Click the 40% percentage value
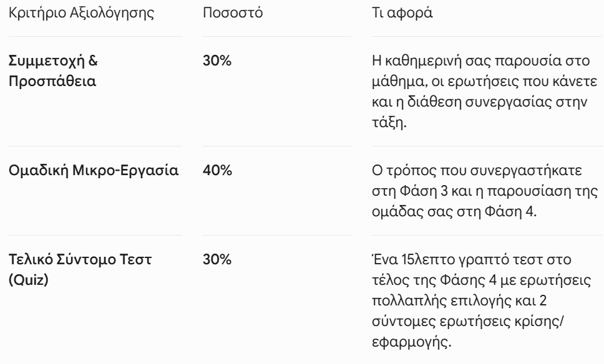The image size is (604, 364). coord(218,170)
